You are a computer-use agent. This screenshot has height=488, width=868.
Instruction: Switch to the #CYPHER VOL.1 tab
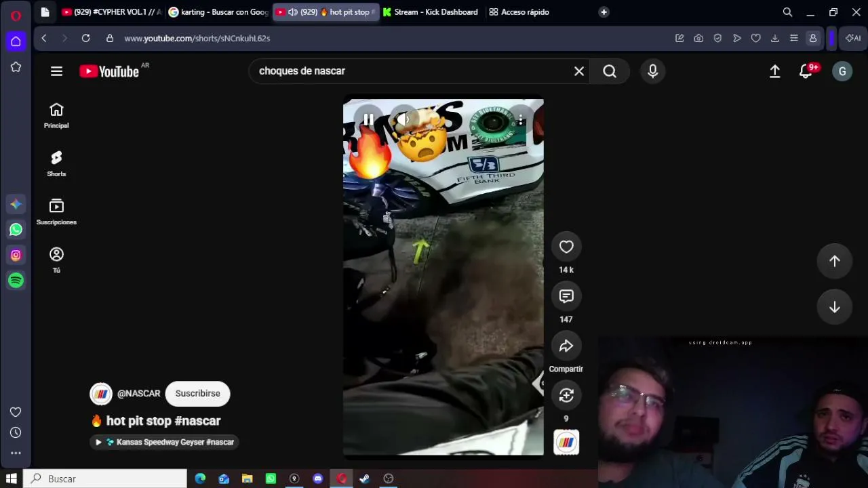pyautogui.click(x=111, y=12)
